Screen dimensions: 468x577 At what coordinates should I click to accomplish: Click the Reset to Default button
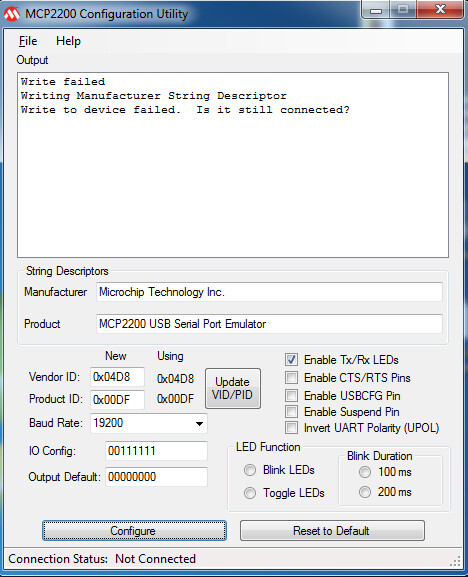click(332, 531)
